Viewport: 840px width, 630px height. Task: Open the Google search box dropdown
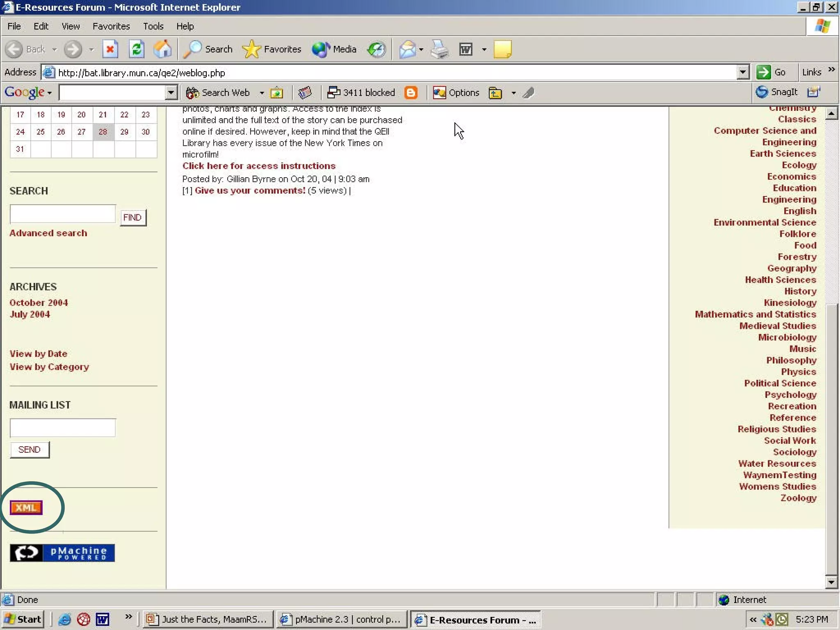point(171,93)
